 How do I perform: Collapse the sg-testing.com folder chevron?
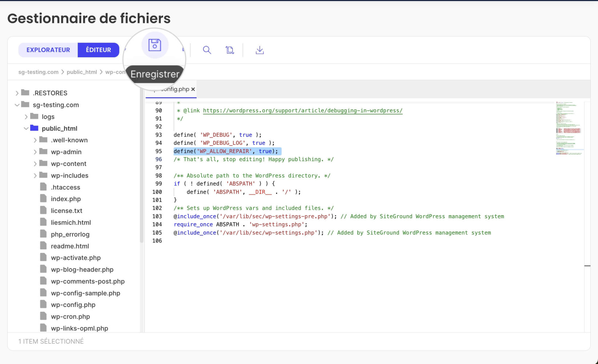(x=17, y=105)
